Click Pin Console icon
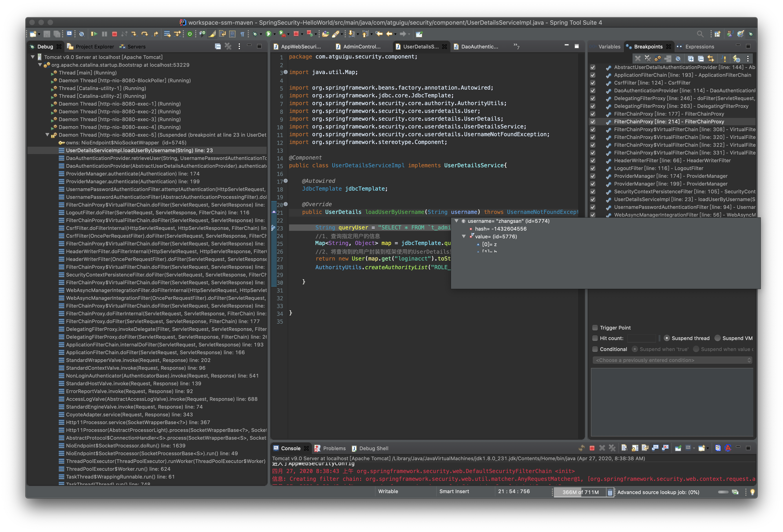This screenshot has height=532, width=783. (678, 448)
